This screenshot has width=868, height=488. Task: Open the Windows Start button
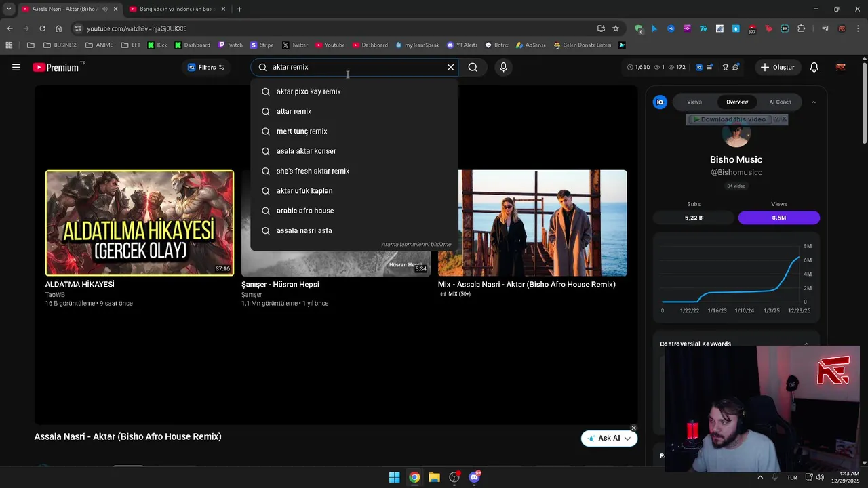[394, 477]
